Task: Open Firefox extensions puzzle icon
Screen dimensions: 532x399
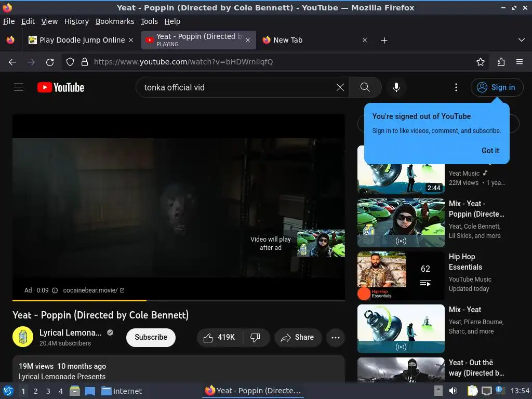Action: pyautogui.click(x=501, y=62)
